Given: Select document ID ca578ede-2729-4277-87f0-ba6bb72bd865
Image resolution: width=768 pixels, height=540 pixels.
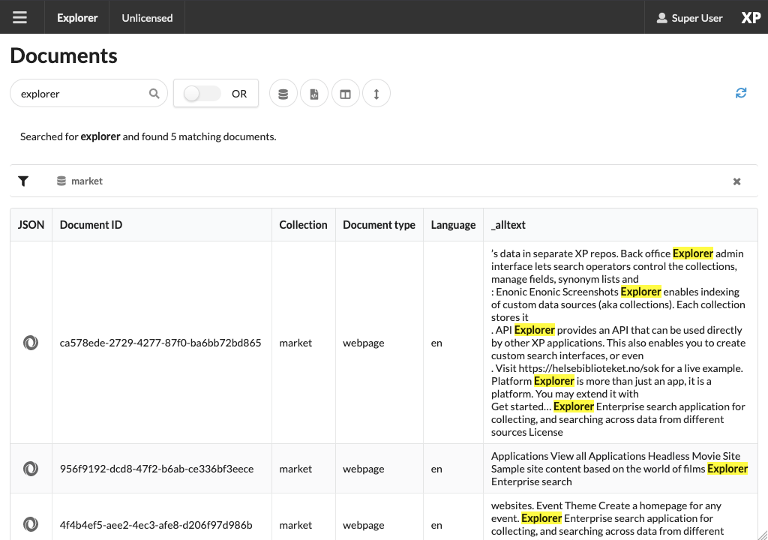Looking at the screenshot, I should [x=160, y=343].
